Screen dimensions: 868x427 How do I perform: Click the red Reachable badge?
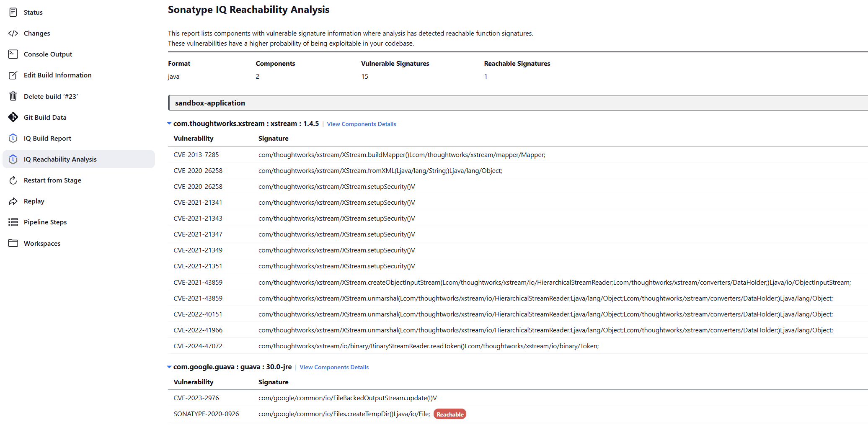pos(450,414)
